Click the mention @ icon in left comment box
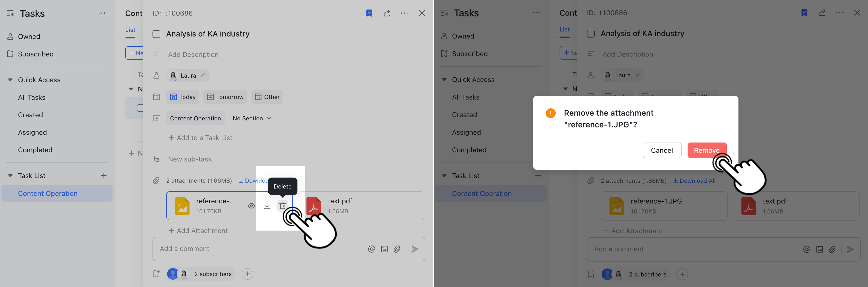Image resolution: width=868 pixels, height=287 pixels. [x=371, y=249]
